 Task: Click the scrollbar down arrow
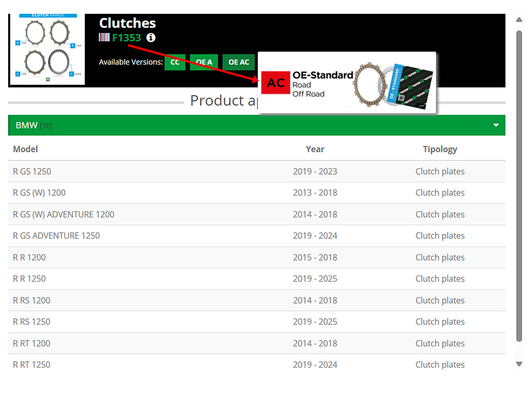pyautogui.click(x=519, y=364)
